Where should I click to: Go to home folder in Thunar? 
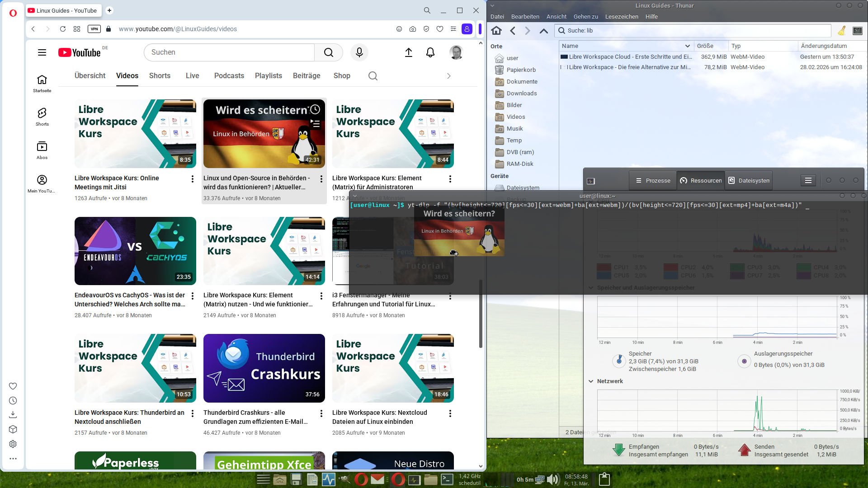pos(496,31)
